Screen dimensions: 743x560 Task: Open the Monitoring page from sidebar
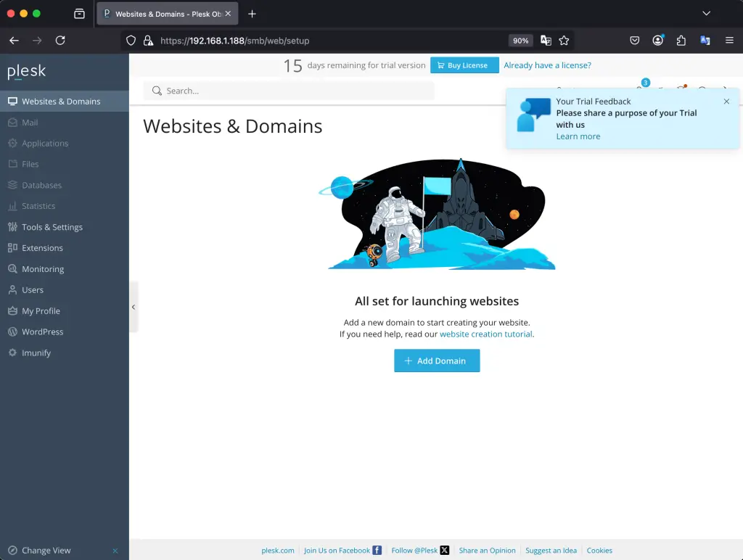coord(43,269)
